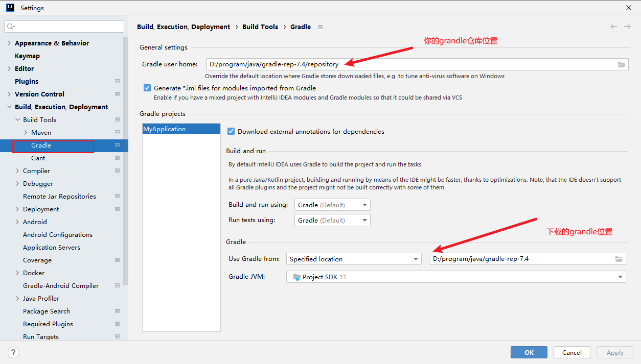Click folder browse icon for Gradle location path
This screenshot has height=364, width=641.
[619, 259]
